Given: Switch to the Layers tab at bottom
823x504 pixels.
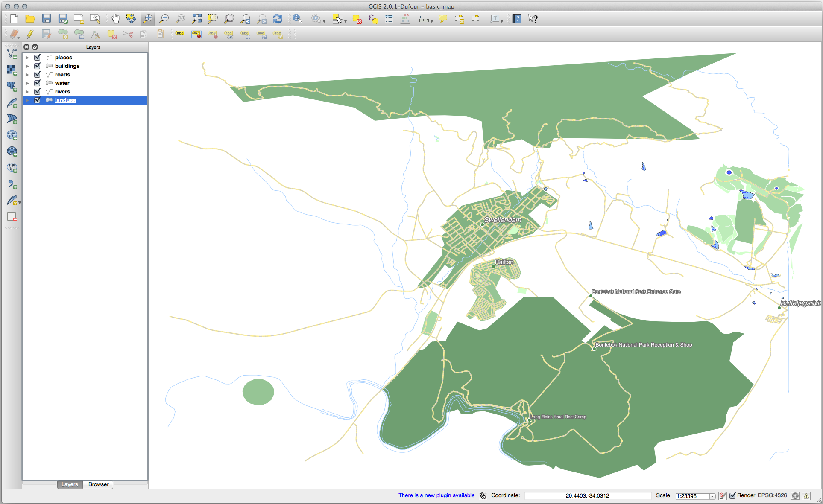Looking at the screenshot, I should pyautogui.click(x=70, y=484).
